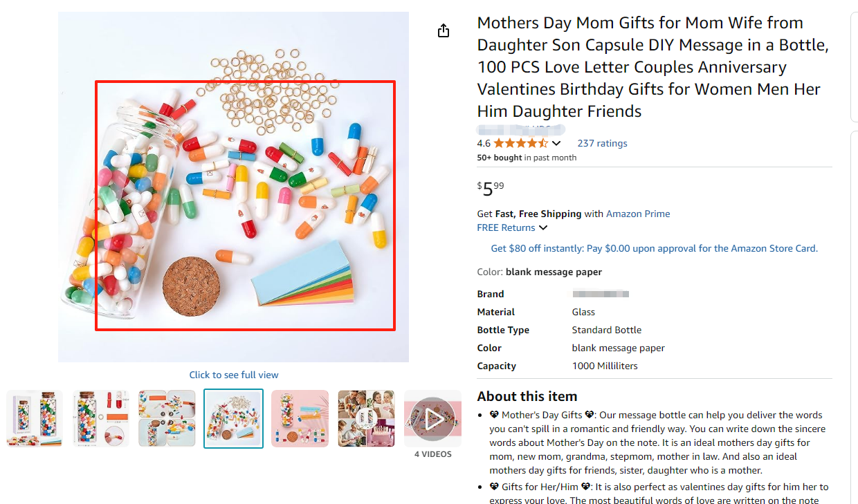Viewport: 858px width, 504px height.
Task: Select the first boxed bottle thumbnail
Action: (x=35, y=418)
